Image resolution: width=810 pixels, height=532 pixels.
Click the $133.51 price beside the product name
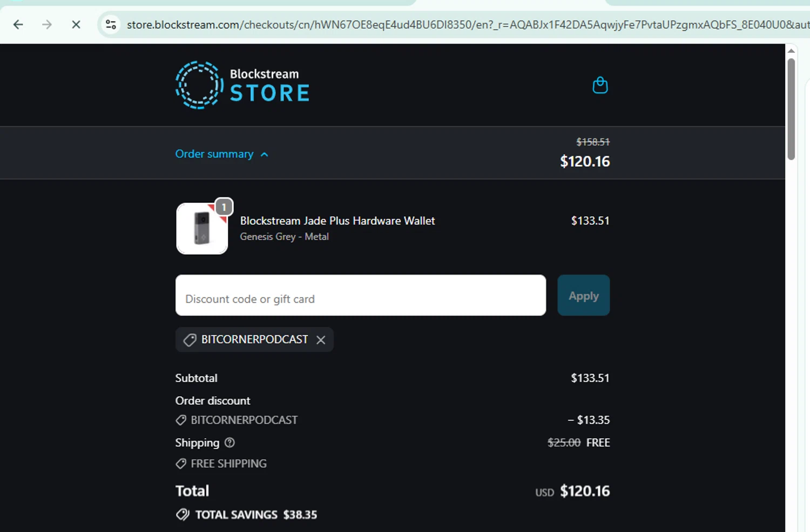tap(590, 221)
